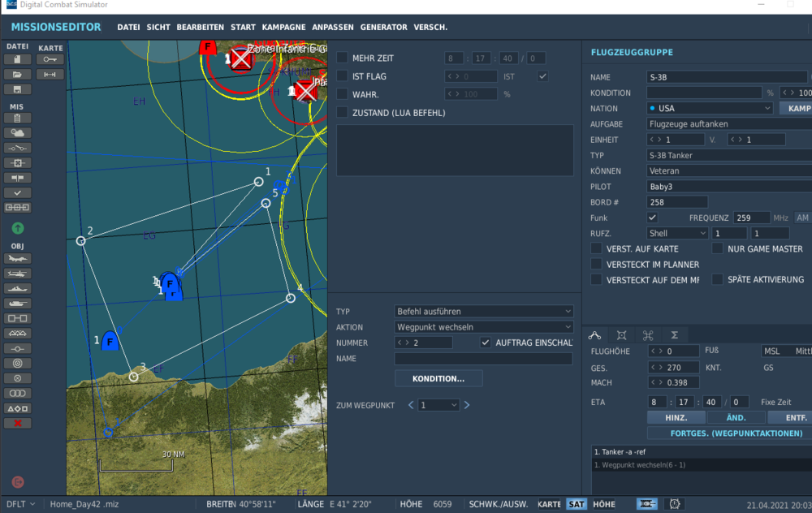Click the right arrow of the NUMMER stepper
Screen dimensions: 812x513
pos(408,343)
